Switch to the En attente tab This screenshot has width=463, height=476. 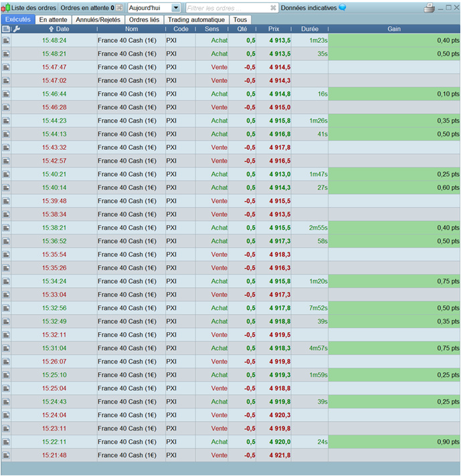click(53, 19)
